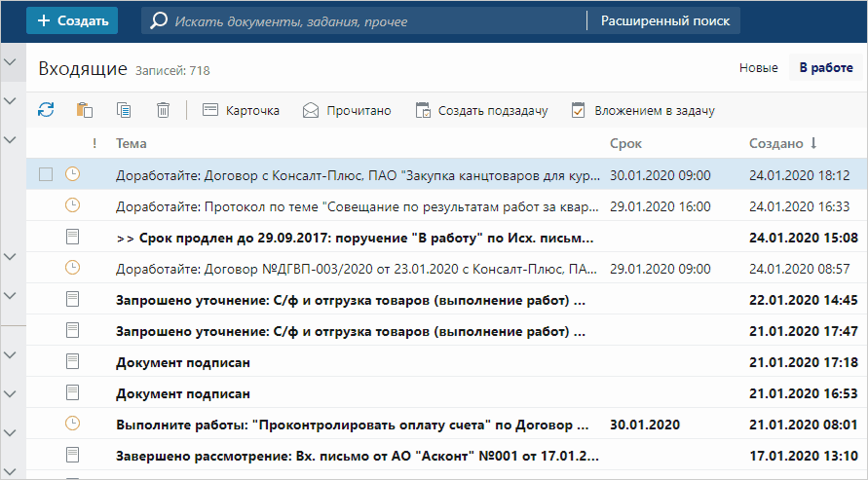The image size is (868, 480).
Task: Open the first Документ подписан message
Action: pyautogui.click(x=183, y=362)
